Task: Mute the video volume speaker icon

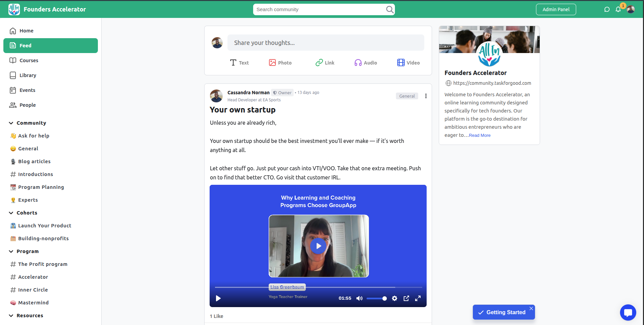Action: coord(359,298)
